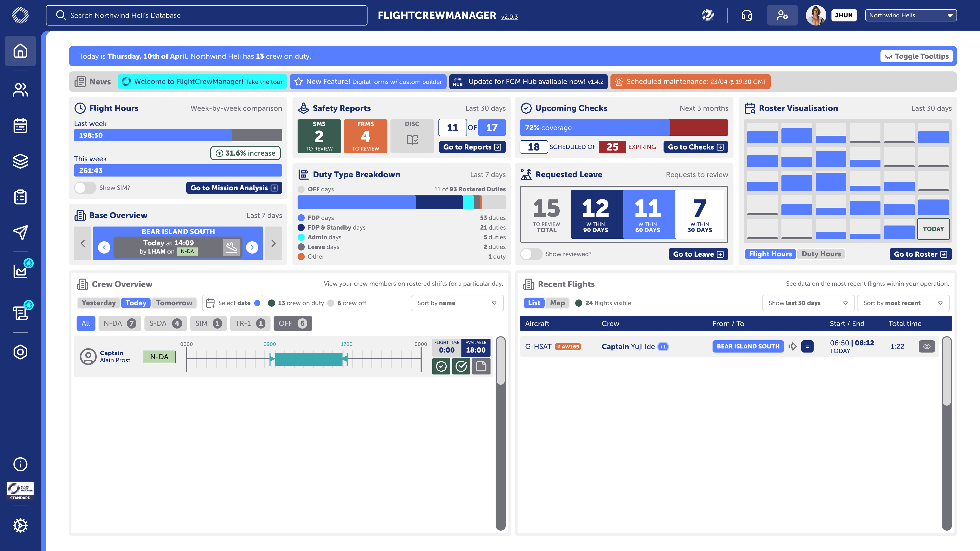Click the document icon in Alain Prost row
This screenshot has height=551, width=980.
click(481, 366)
